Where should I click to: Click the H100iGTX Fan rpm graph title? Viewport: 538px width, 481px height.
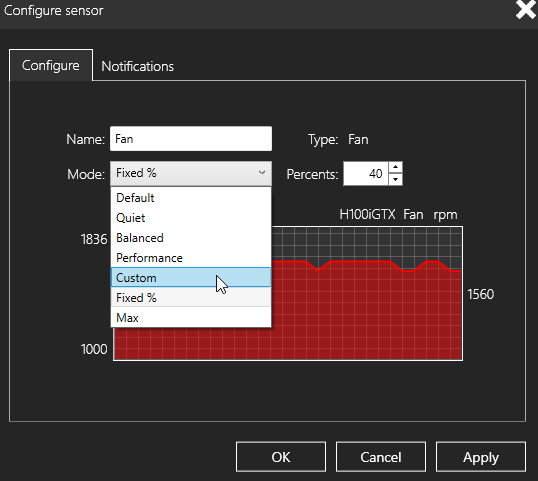[x=398, y=214]
